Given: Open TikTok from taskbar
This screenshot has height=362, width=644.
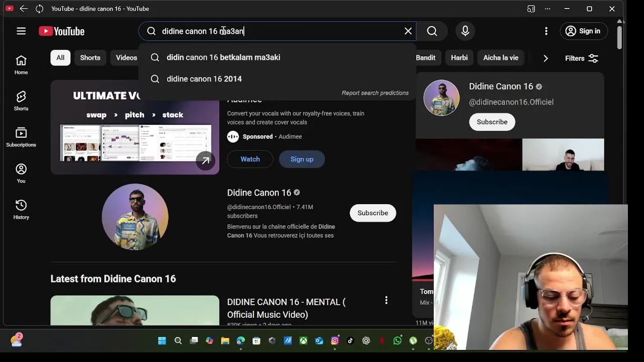Looking at the screenshot, I should [x=351, y=341].
